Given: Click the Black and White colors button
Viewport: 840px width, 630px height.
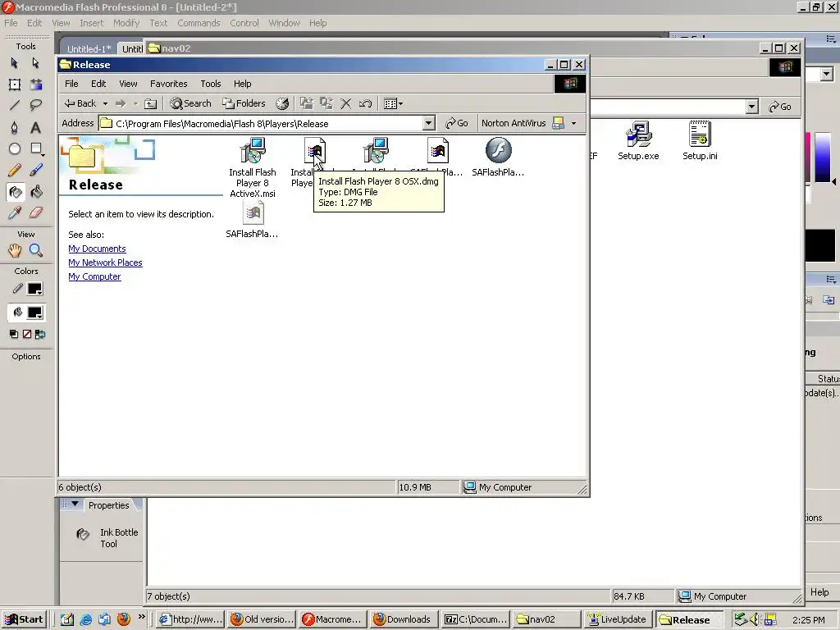Looking at the screenshot, I should [x=14, y=335].
